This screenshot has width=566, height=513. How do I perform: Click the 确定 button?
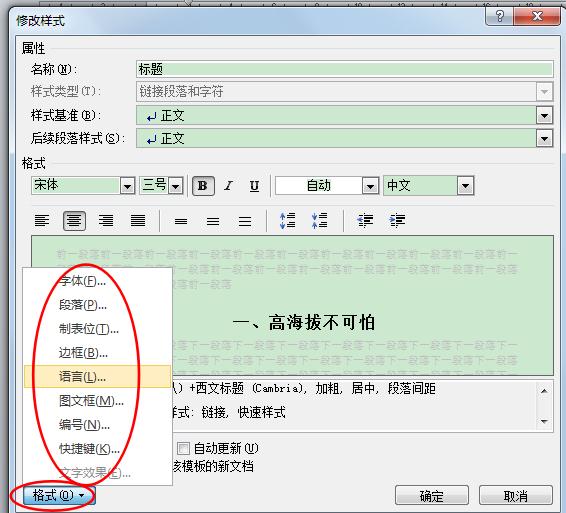point(432,496)
